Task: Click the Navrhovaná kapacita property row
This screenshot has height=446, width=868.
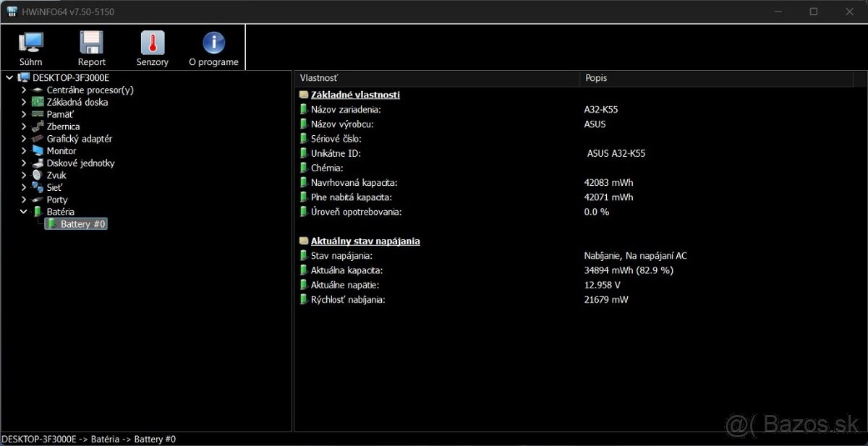Action: pyautogui.click(x=354, y=183)
